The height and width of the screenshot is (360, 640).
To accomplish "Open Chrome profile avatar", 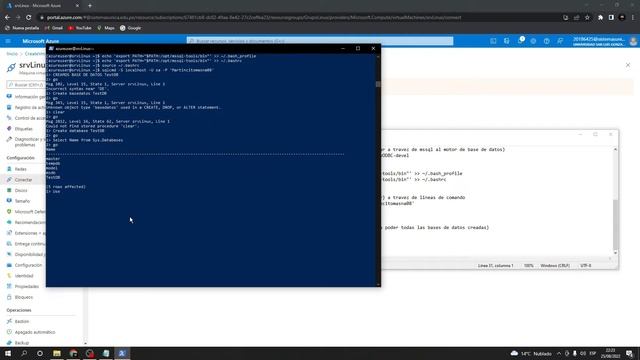I will [x=622, y=18].
